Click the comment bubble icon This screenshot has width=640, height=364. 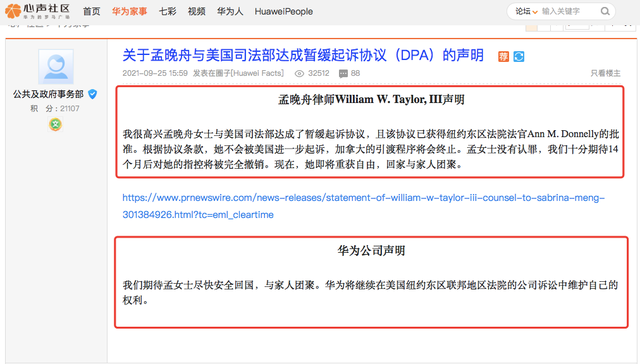pyautogui.click(x=343, y=73)
